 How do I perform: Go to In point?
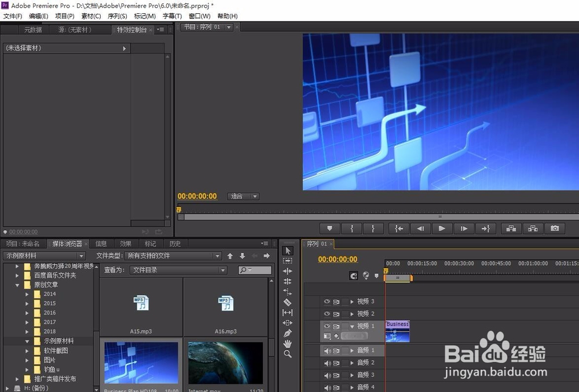click(399, 229)
